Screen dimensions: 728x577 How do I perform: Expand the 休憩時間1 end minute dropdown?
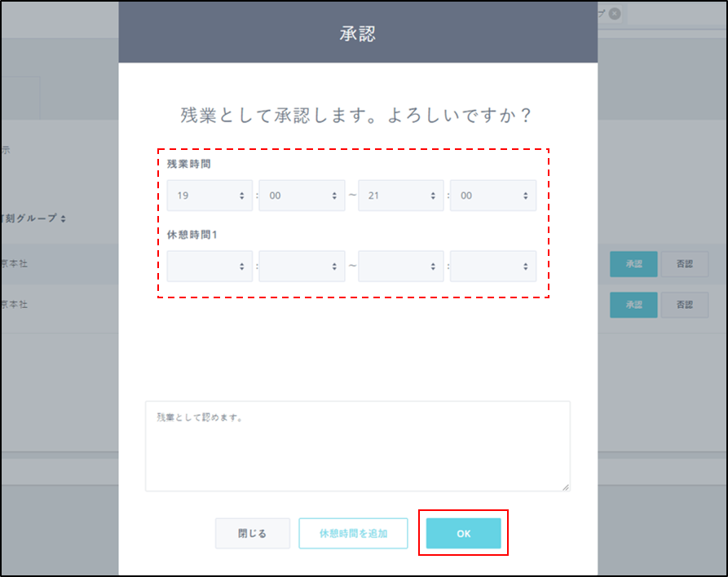(x=492, y=266)
